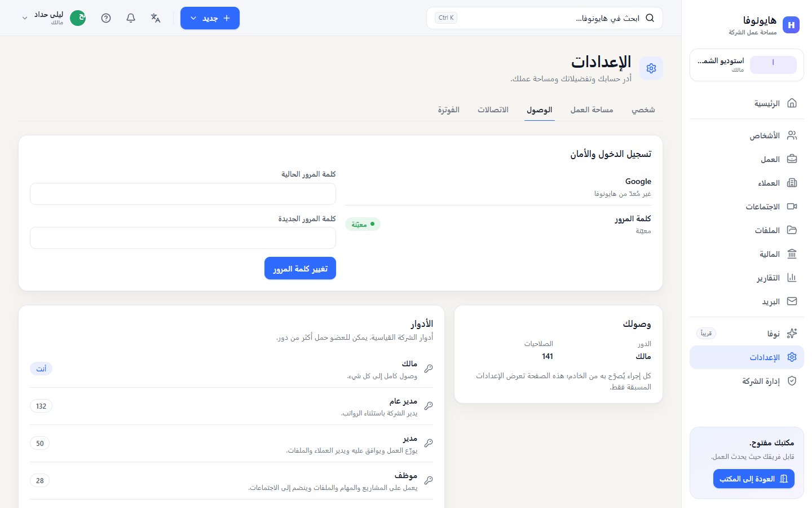Switch to the مساحة العمل tab
Viewport: 812px width, 508px height.
click(x=592, y=110)
